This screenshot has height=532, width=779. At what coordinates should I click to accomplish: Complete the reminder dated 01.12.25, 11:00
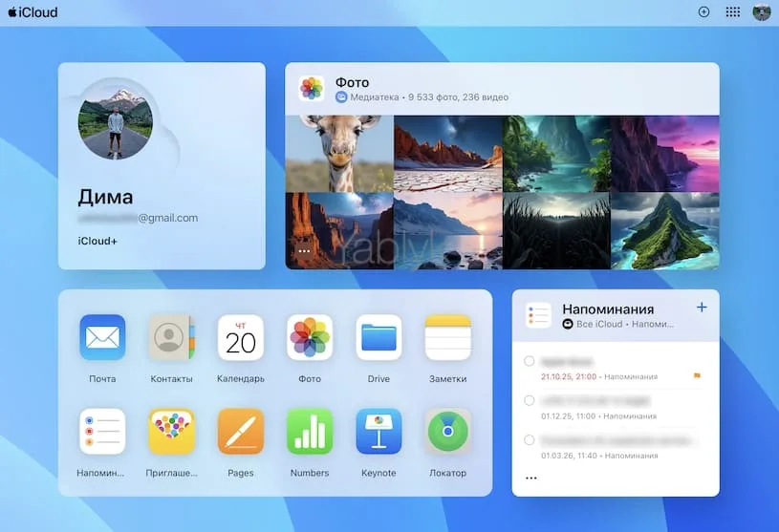(530, 400)
